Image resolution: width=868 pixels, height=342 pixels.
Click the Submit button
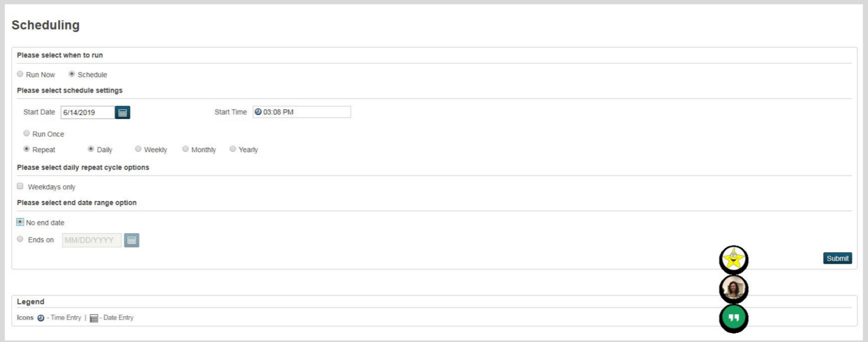(x=837, y=258)
